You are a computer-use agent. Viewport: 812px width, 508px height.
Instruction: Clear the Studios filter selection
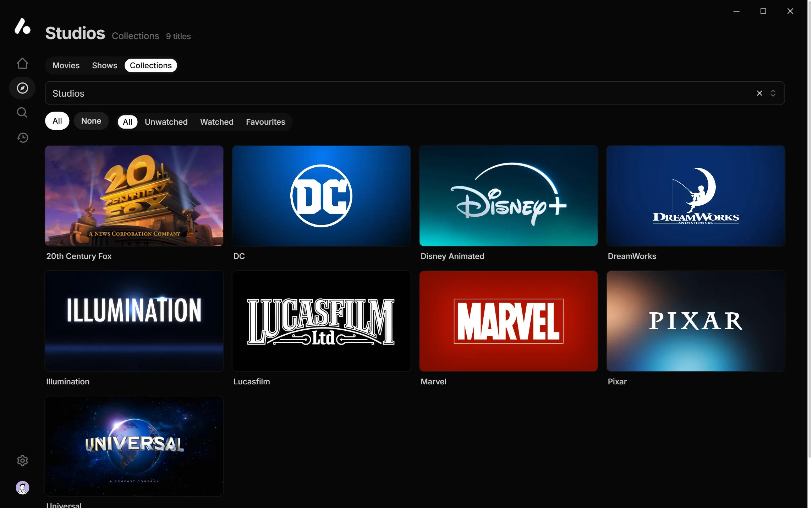click(759, 93)
